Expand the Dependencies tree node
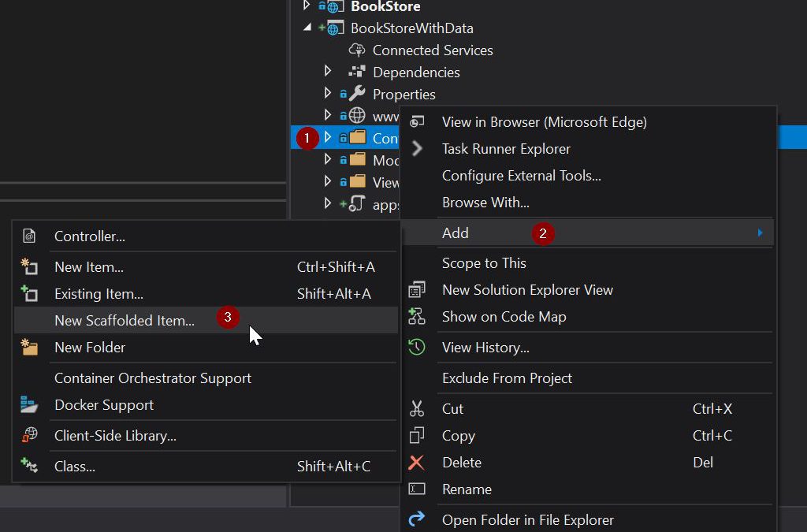This screenshot has height=532, width=807. 329,72
